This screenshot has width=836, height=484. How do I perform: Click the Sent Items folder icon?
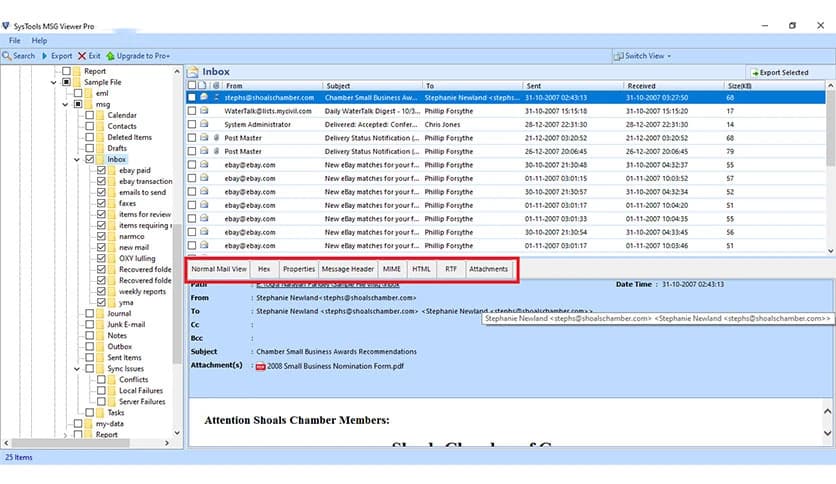100,358
